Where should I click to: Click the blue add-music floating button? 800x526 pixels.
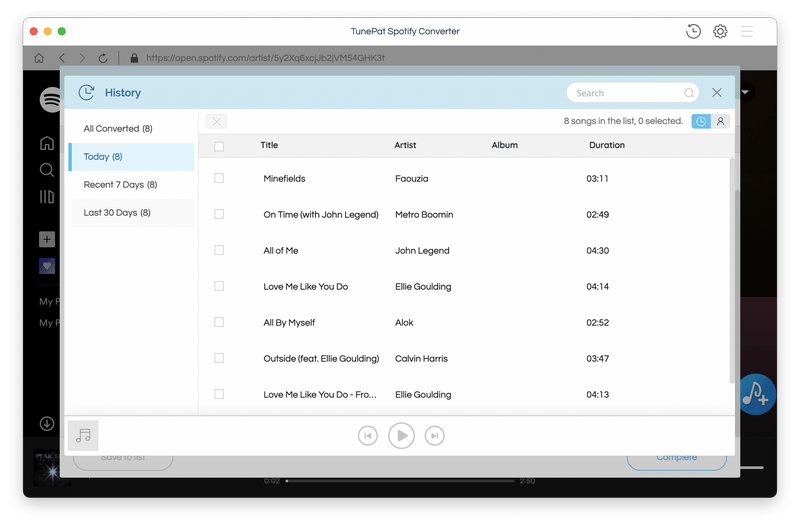point(757,394)
